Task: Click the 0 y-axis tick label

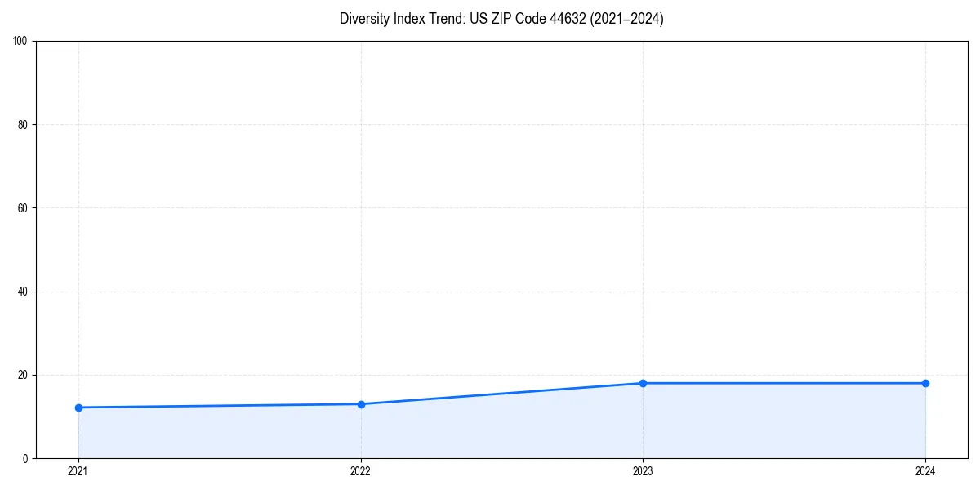Action: pos(24,457)
